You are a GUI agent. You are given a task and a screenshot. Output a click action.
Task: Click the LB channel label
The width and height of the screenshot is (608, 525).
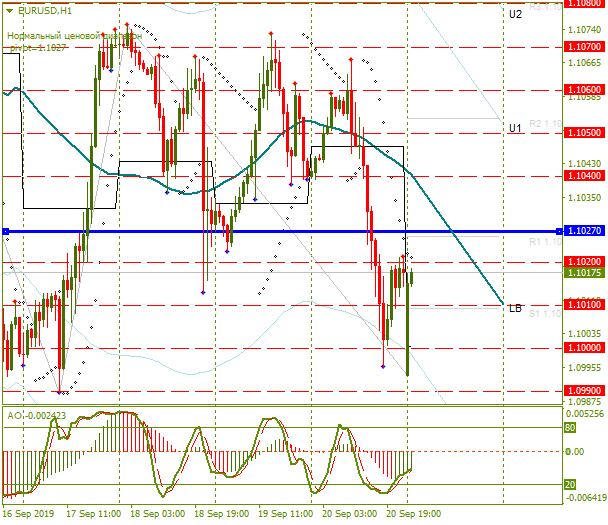pos(515,309)
